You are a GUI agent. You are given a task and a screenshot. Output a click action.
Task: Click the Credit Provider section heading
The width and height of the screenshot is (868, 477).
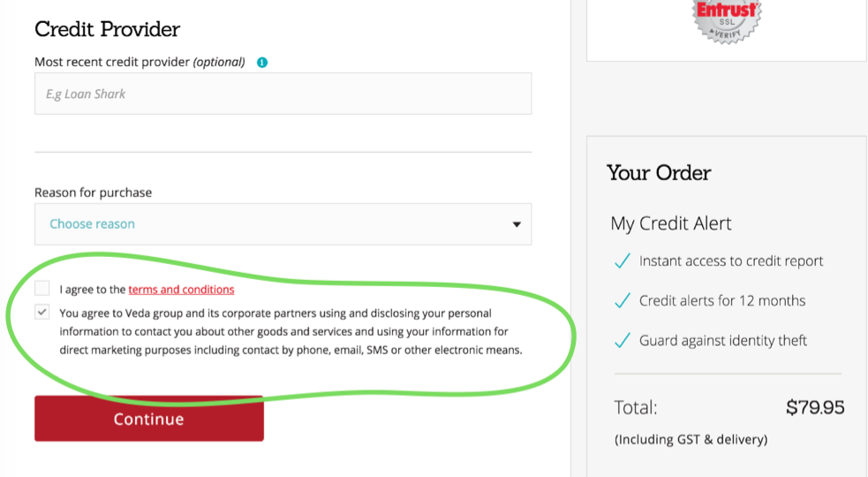pos(107,29)
